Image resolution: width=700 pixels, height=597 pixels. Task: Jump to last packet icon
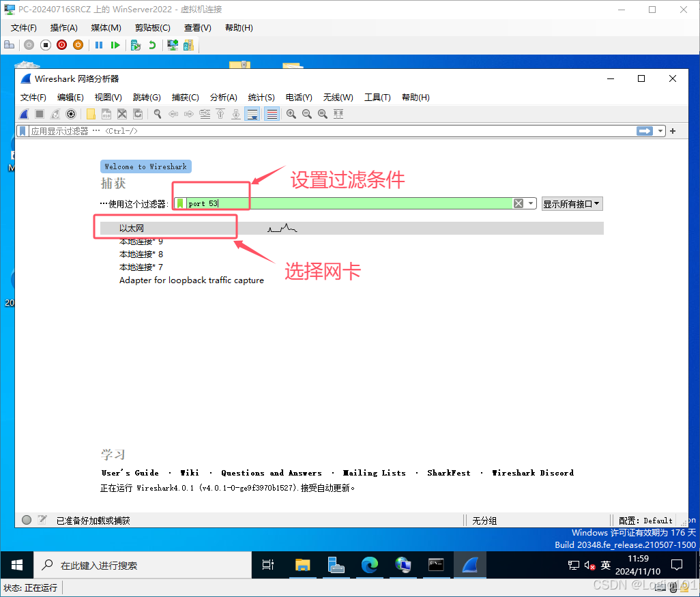(x=236, y=114)
